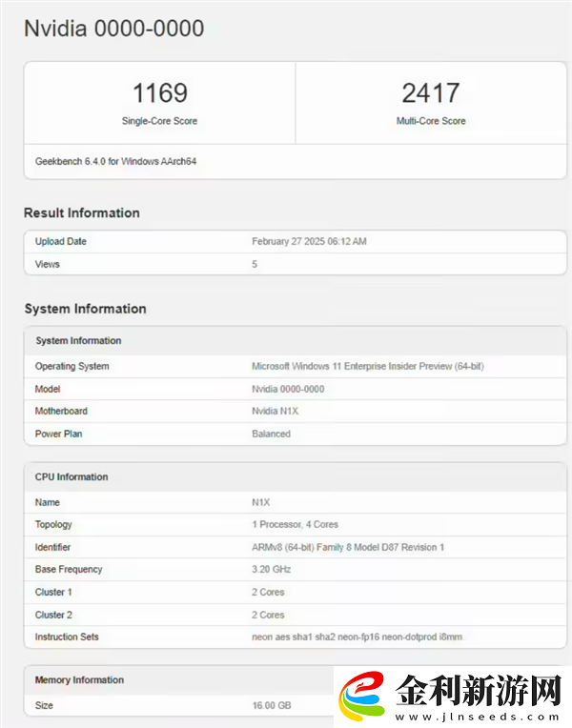
Task: Select the CPU Name value "N1X"
Action: click(x=260, y=502)
